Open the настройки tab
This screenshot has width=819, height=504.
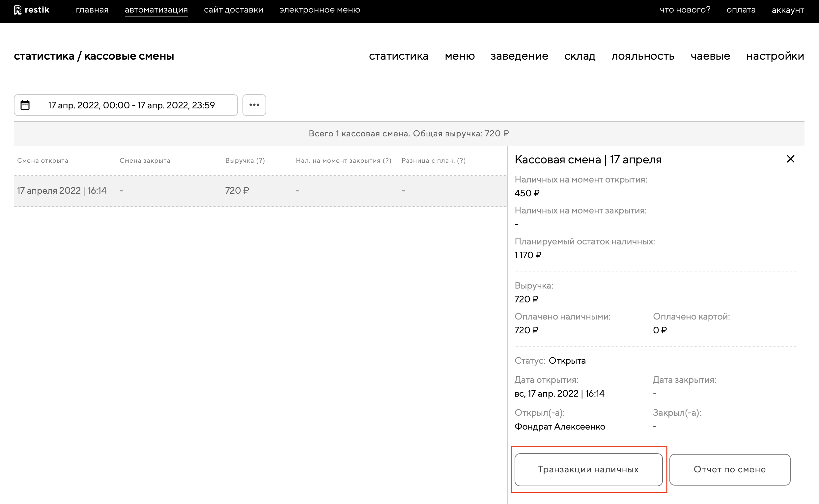775,56
